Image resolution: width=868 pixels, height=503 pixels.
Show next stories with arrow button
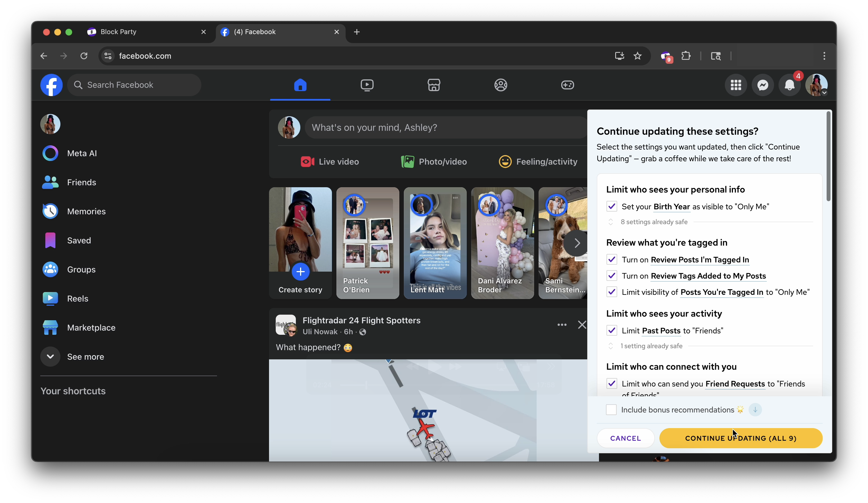577,243
